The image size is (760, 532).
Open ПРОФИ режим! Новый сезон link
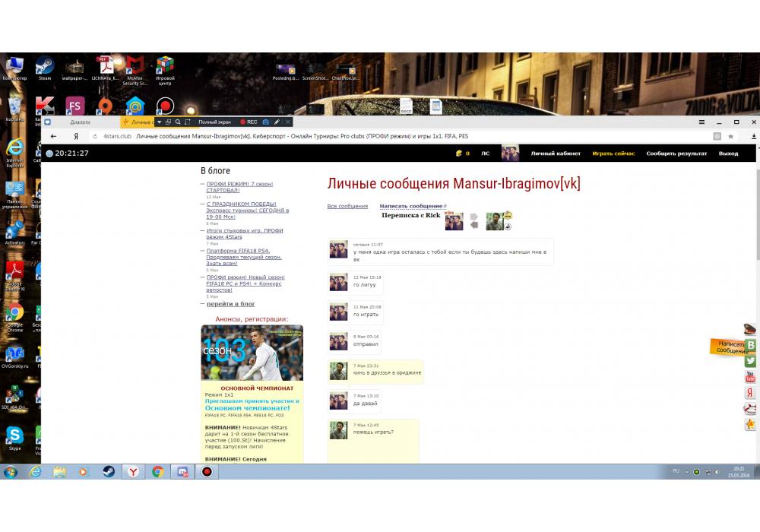click(245, 283)
